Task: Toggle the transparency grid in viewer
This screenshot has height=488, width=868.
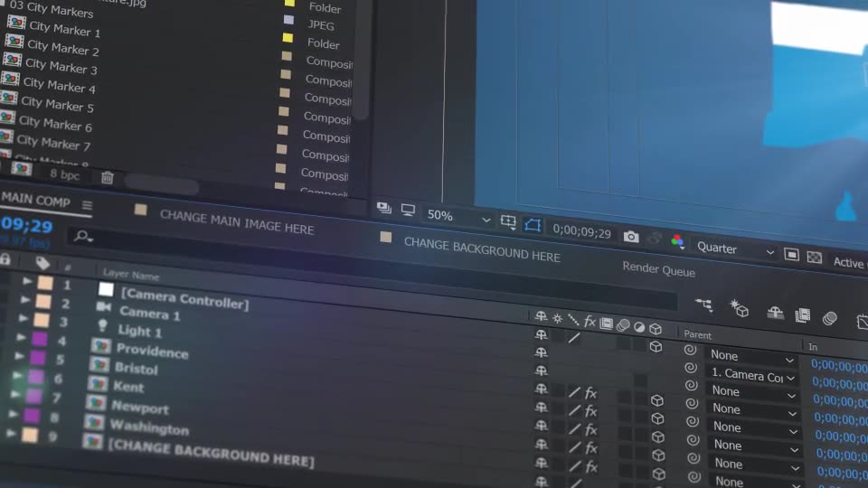Action: (x=815, y=258)
